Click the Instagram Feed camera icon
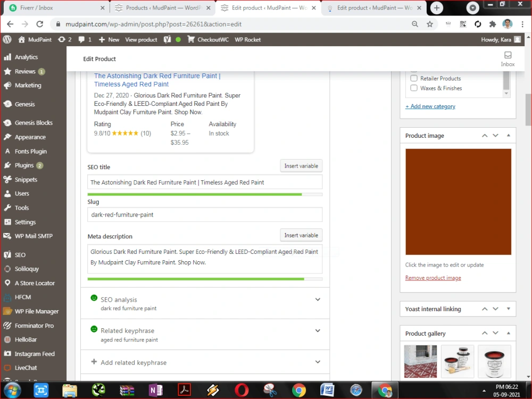 (7, 354)
